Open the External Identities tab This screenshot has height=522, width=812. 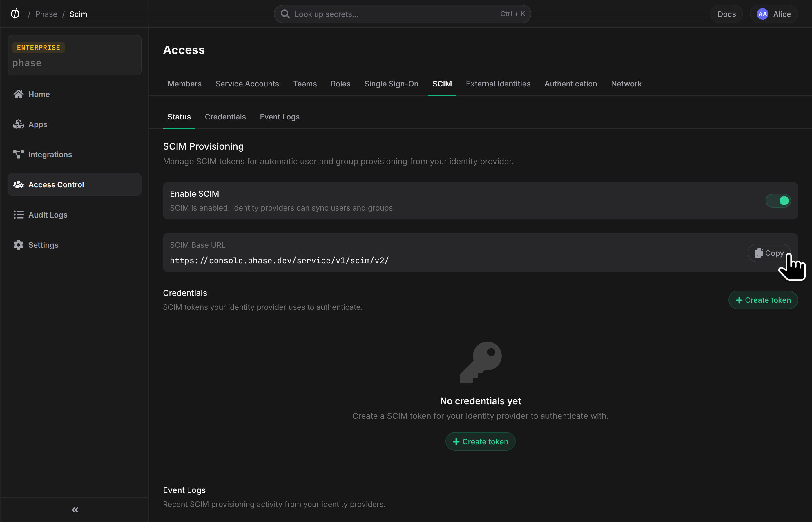498,84
